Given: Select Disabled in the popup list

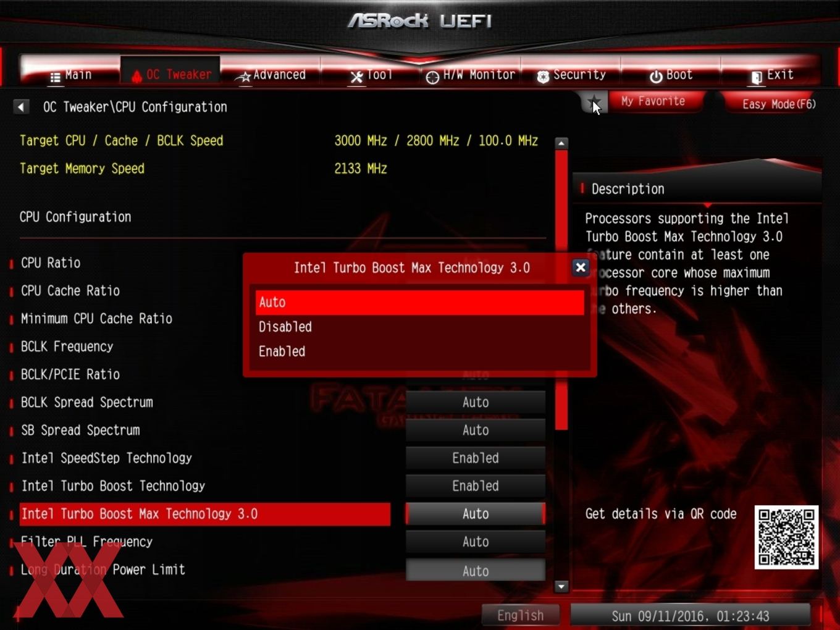Looking at the screenshot, I should tap(420, 327).
